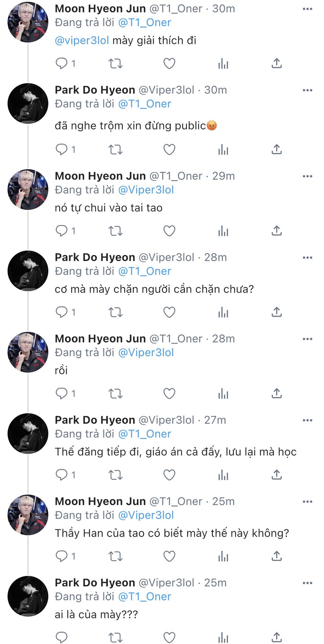The image size is (324, 644).
Task: Open more options on the "ai là của mày???" tweet
Action: coord(307,583)
